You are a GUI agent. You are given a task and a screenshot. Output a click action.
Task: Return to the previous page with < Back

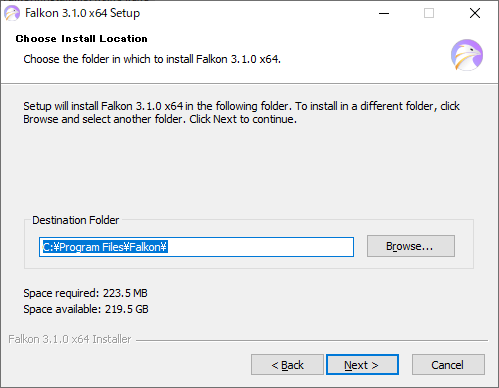tap(287, 364)
